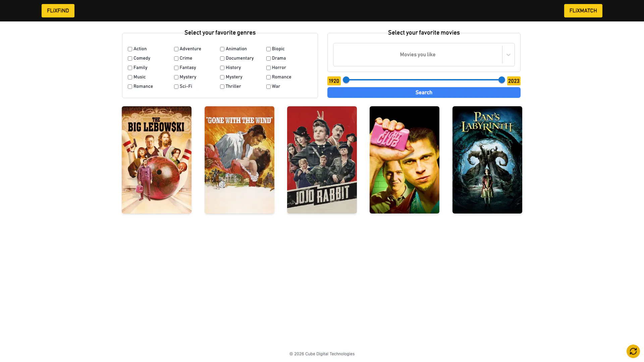This screenshot has height=362, width=644.
Task: Click the circular refresh icon at bottom right
Action: (633, 351)
